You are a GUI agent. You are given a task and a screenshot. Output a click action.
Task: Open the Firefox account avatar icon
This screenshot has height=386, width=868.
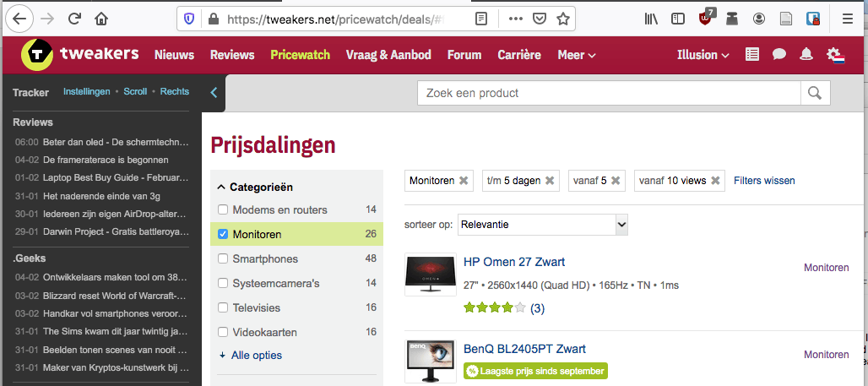[x=758, y=19]
